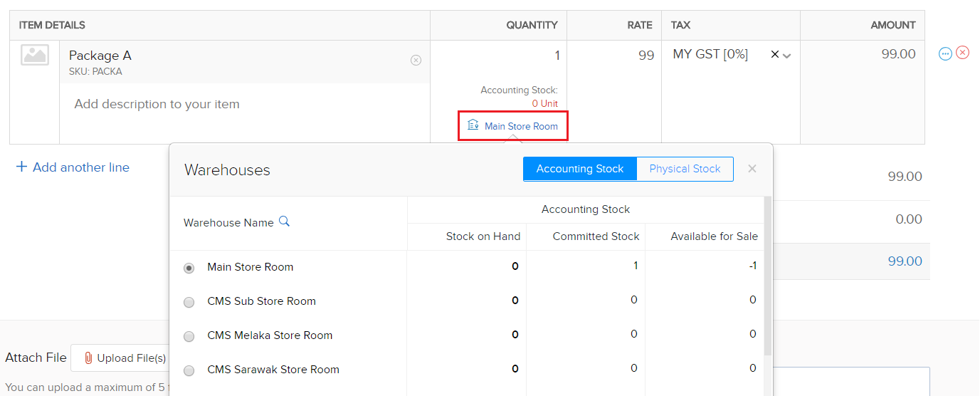The width and height of the screenshot is (980, 396).
Task: Close the Warehouses popup
Action: point(752,169)
